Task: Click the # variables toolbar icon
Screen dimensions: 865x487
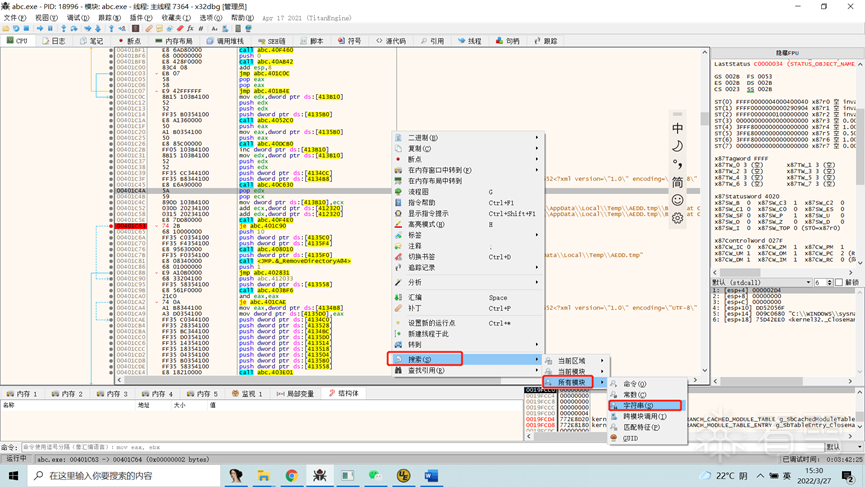Action: point(201,28)
